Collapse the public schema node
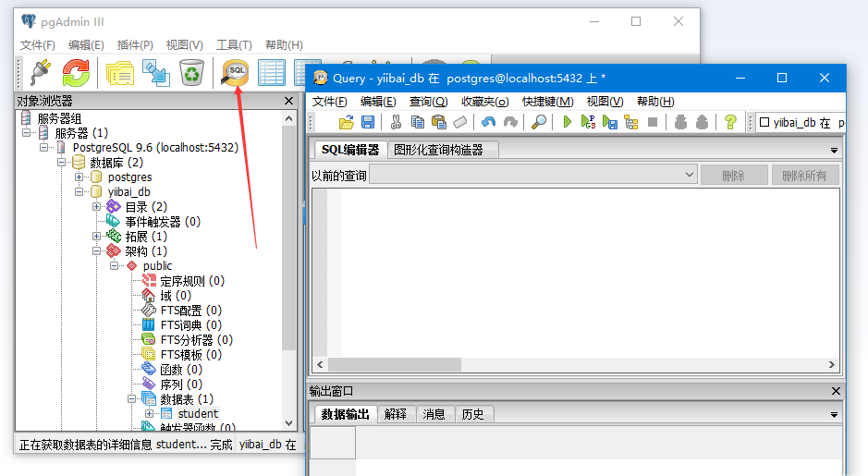Viewport: 868px width, 476px height. pos(114,265)
